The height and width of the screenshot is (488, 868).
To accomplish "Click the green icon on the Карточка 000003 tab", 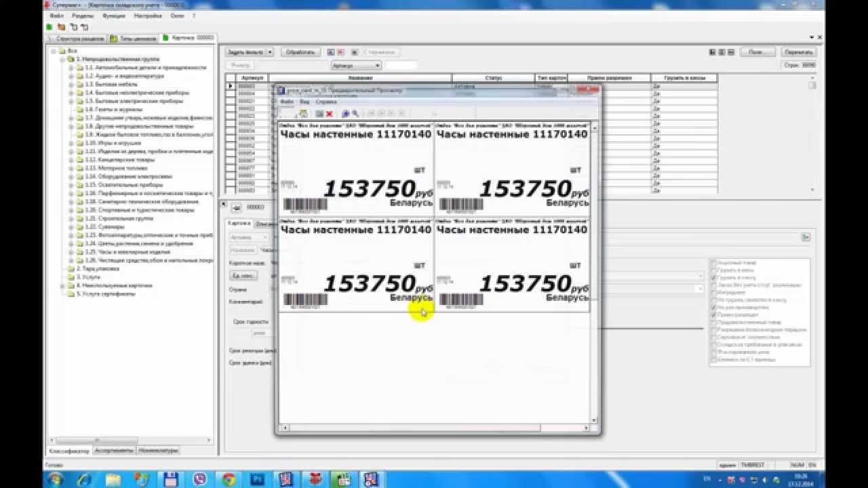I will click(165, 38).
